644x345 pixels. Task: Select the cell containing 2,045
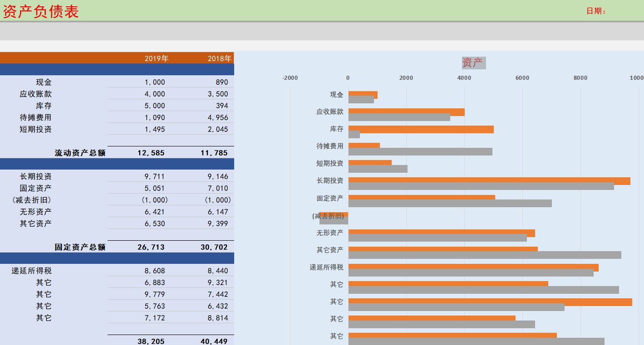click(218, 129)
